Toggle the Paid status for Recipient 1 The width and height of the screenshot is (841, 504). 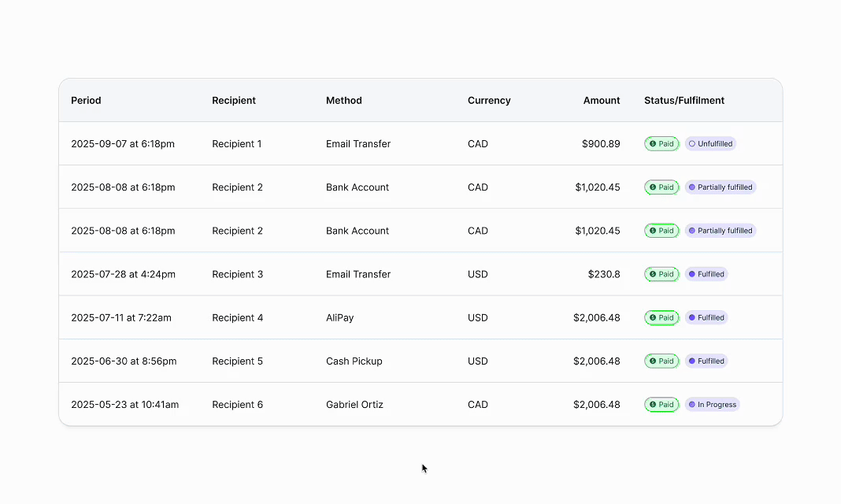(661, 143)
